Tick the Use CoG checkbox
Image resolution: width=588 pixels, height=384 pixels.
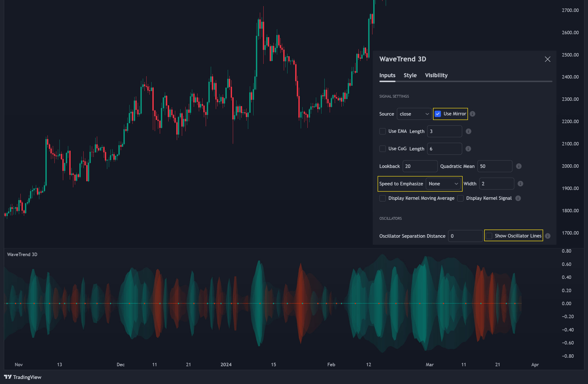tap(383, 149)
